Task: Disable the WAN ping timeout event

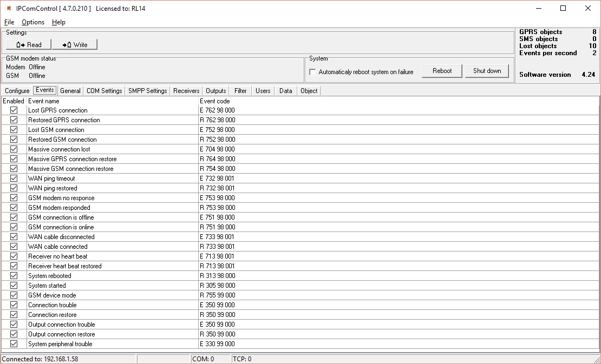Action: pyautogui.click(x=14, y=178)
